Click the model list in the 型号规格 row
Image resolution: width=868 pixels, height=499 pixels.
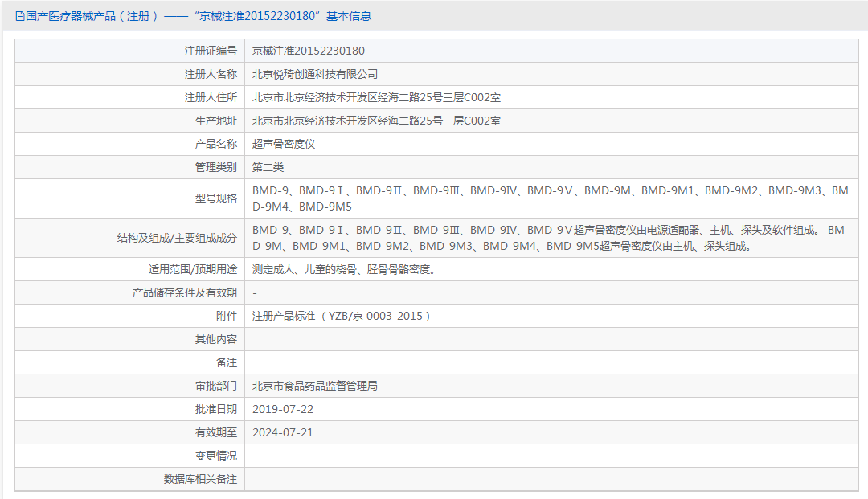click(551, 198)
